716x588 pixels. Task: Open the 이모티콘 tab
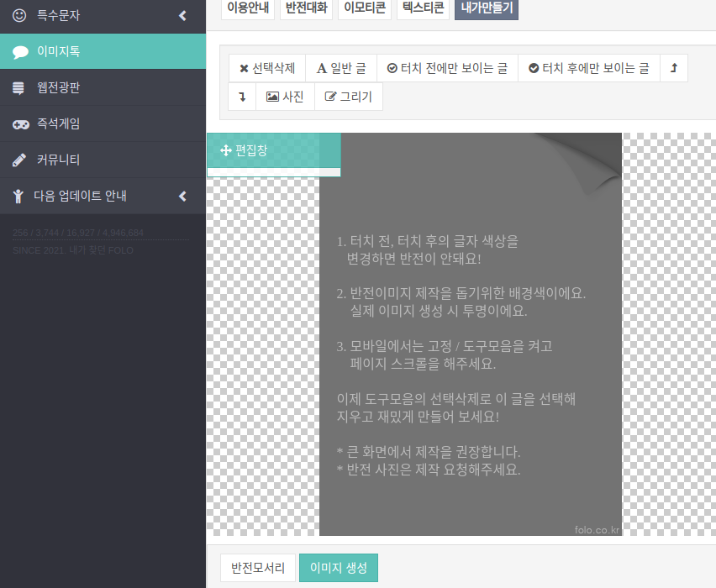click(366, 8)
